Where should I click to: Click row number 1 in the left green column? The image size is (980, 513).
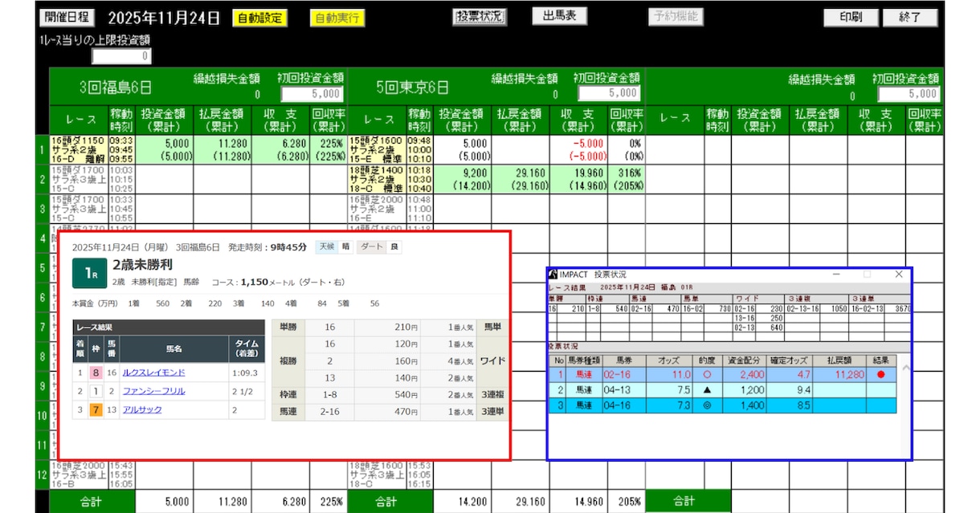pyautogui.click(x=43, y=149)
